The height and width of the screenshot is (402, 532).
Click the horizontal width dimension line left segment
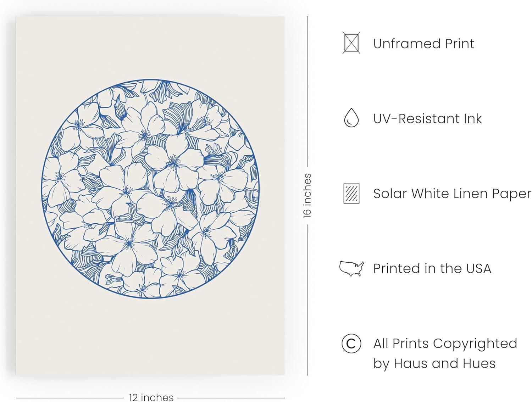(71, 398)
